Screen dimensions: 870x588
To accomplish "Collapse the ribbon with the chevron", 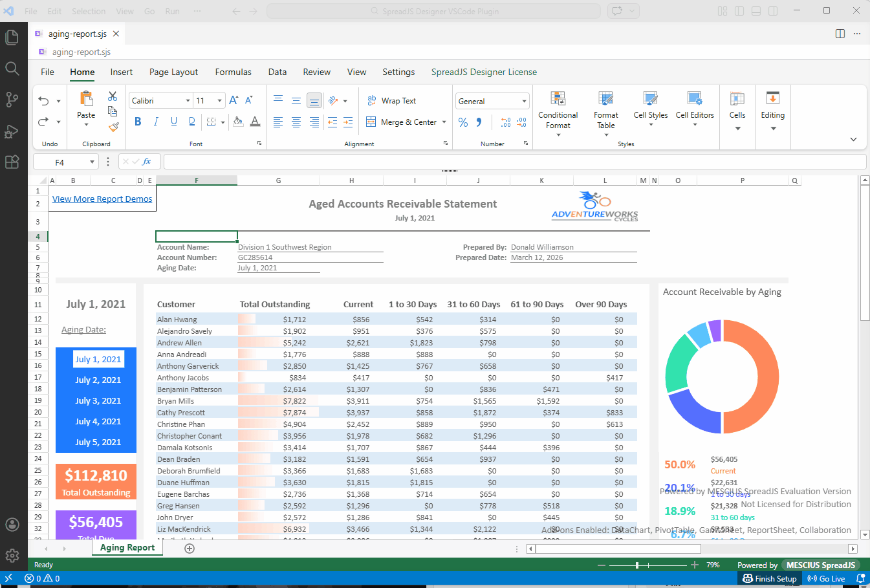I will (x=853, y=139).
